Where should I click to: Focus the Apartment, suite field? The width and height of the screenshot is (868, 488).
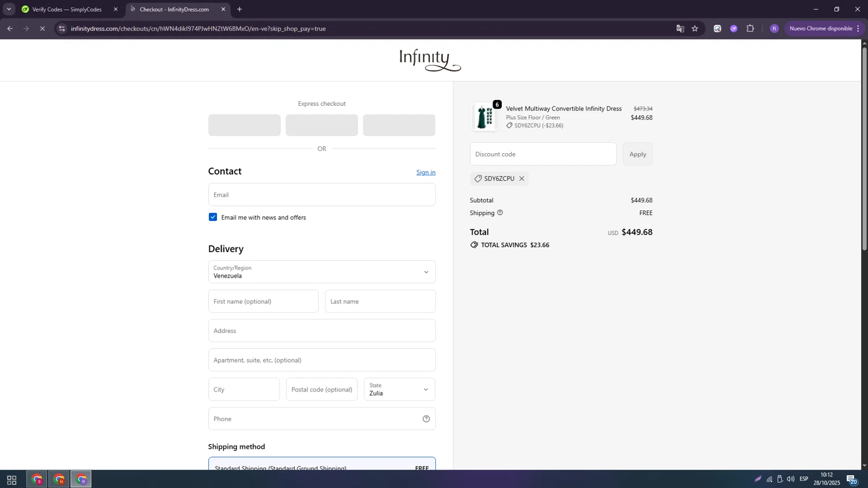click(x=322, y=360)
